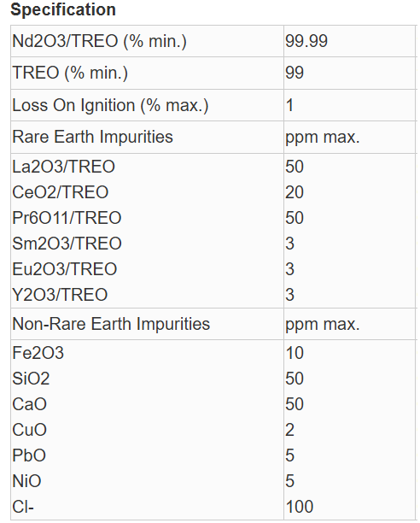Select the Cl- value 100
The height and width of the screenshot is (523, 420).
[x=300, y=507]
